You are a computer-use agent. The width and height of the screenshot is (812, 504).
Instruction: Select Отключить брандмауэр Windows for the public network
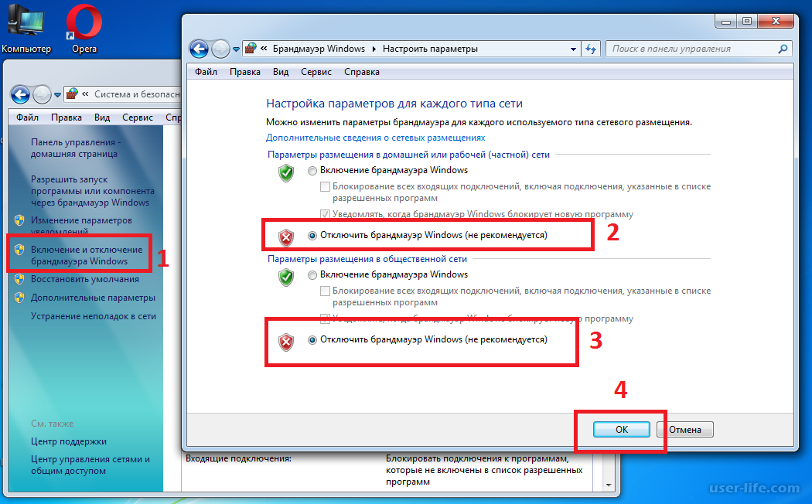[312, 339]
